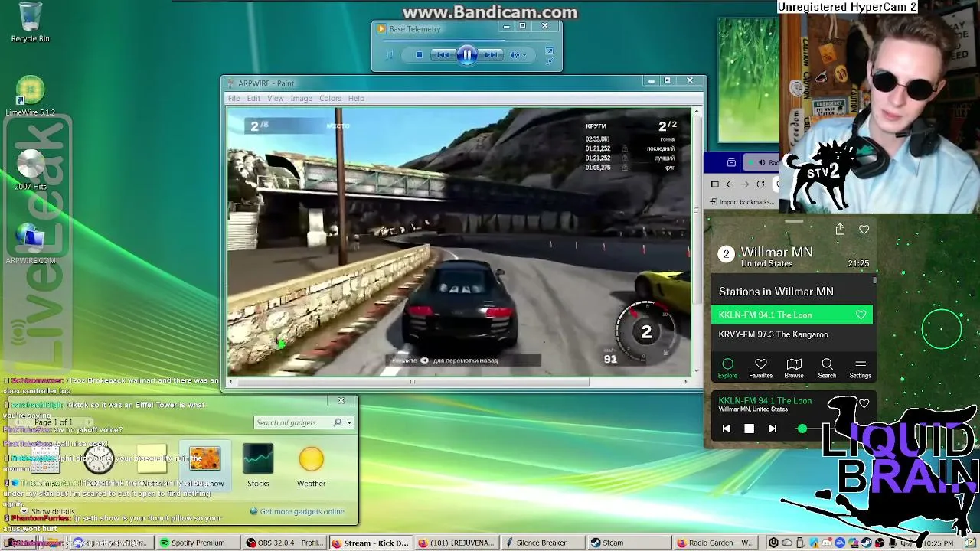980x551 pixels.
Task: Open the ARPWIRE.COM desktop icon
Action: [30, 244]
